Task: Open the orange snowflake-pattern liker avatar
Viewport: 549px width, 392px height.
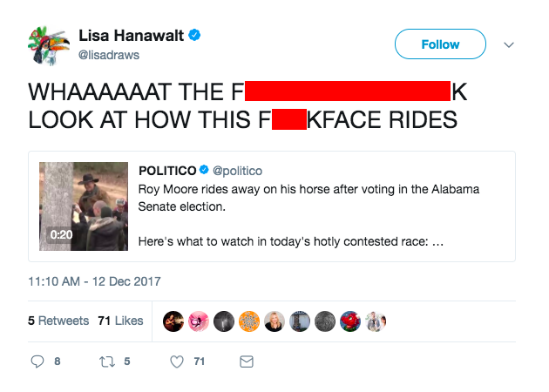Action: (249, 321)
